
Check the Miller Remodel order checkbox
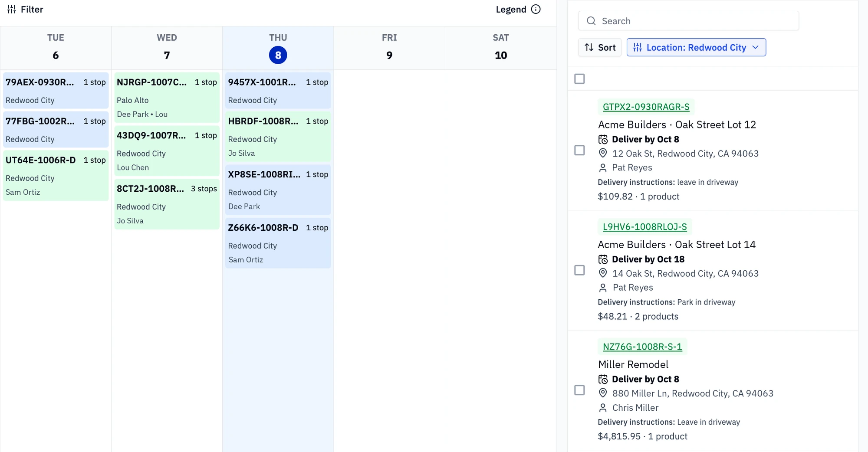pyautogui.click(x=579, y=390)
